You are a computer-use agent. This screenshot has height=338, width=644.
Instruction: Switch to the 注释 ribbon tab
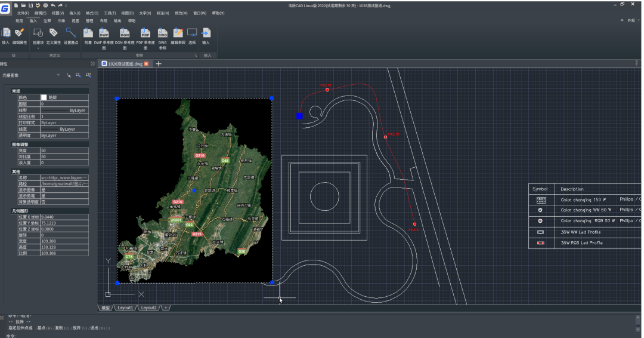pyautogui.click(x=47, y=20)
